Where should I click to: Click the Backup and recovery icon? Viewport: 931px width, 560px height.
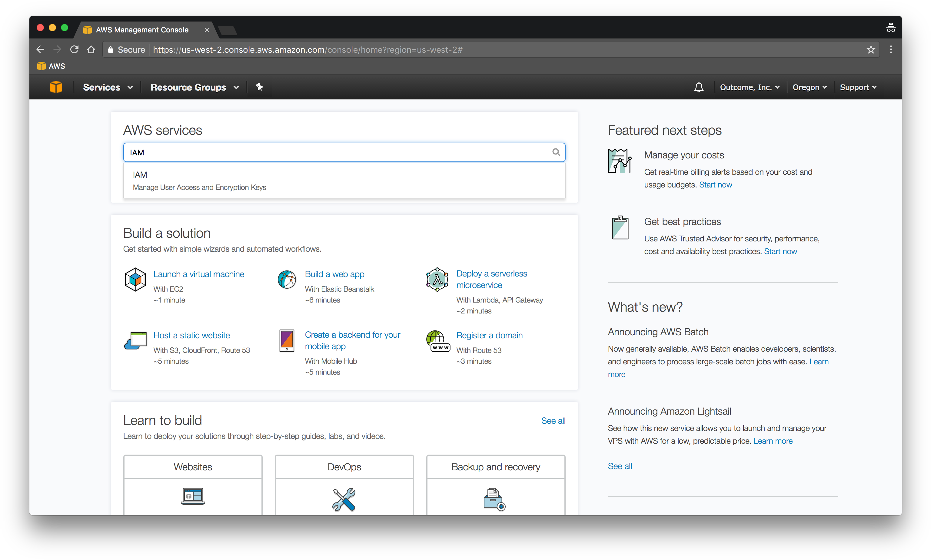tap(494, 499)
